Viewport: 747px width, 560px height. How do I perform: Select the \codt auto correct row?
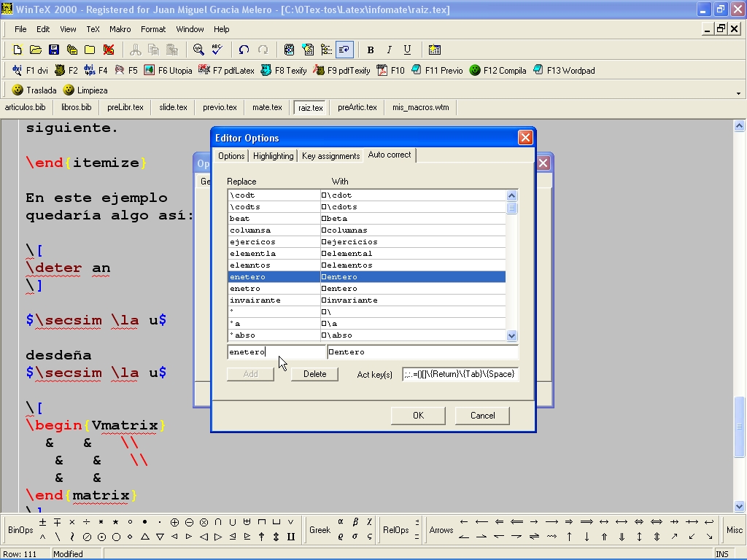click(367, 195)
